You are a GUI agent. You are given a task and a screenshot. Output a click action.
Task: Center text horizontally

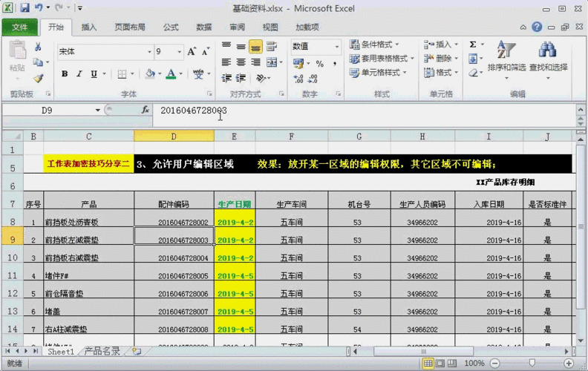[x=241, y=62]
